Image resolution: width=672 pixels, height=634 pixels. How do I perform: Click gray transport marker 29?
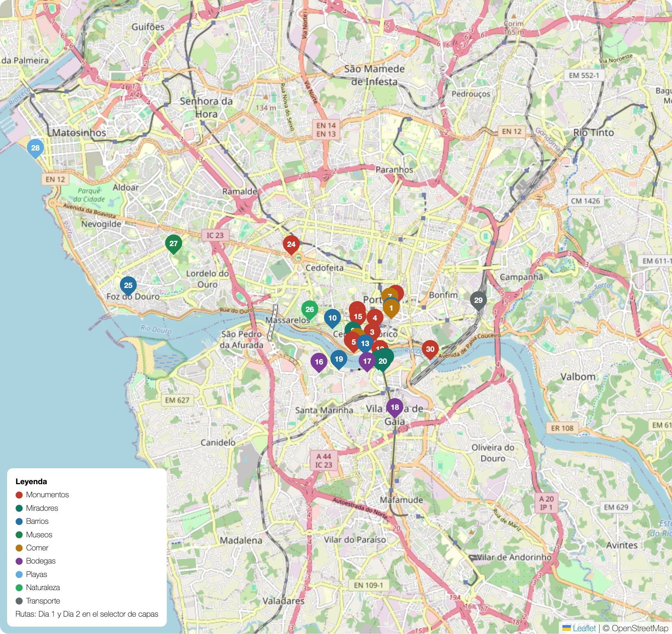point(478,300)
